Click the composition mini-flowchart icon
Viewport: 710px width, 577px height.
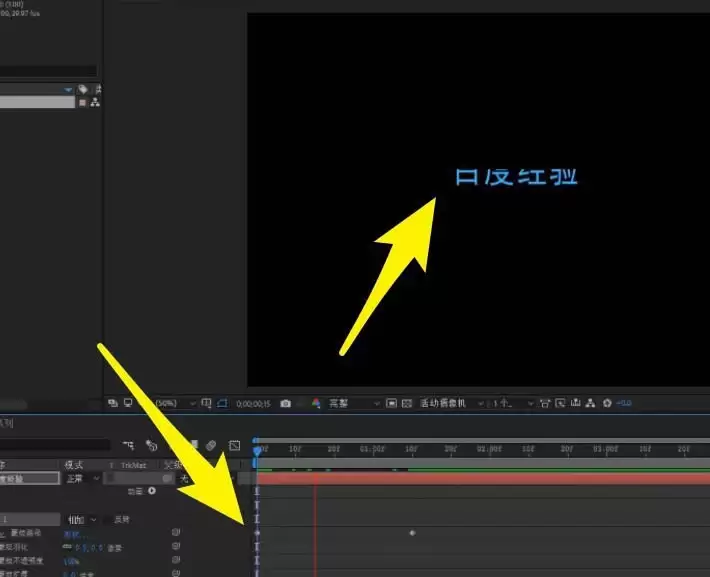pyautogui.click(x=129, y=446)
